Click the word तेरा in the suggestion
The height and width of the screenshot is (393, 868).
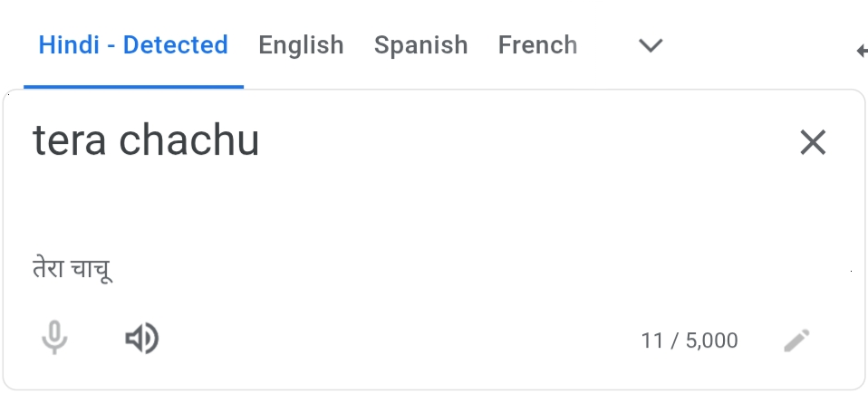pyautogui.click(x=47, y=269)
